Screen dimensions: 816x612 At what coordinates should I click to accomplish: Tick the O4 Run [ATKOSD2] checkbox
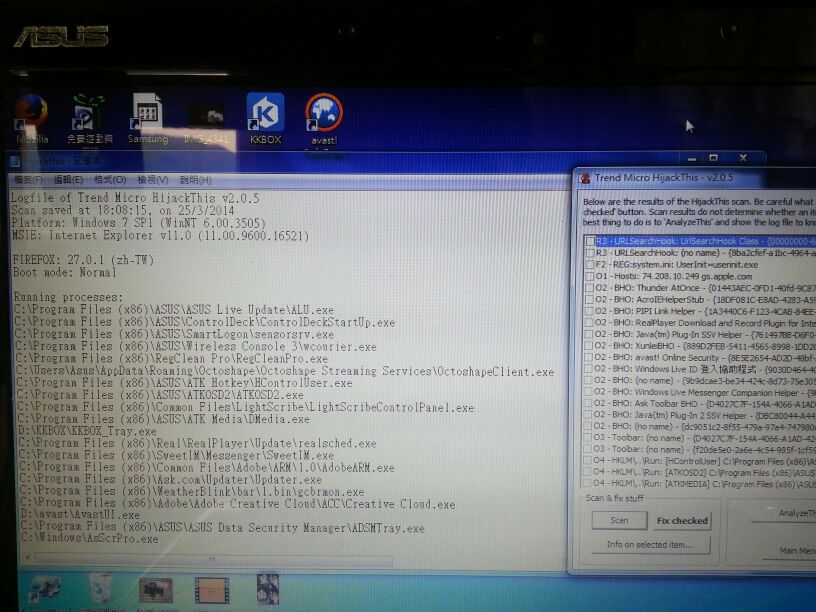click(x=589, y=472)
